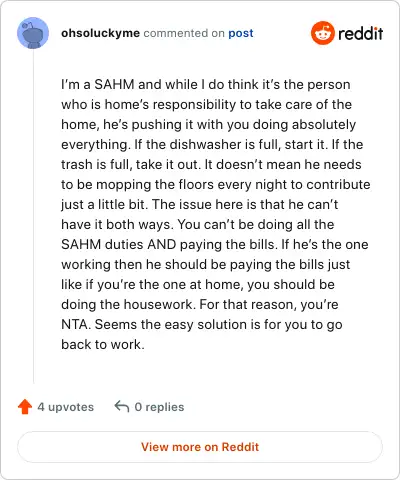Click the curved reply arrow icon
Image resolution: width=400 pixels, height=480 pixels.
(122, 407)
